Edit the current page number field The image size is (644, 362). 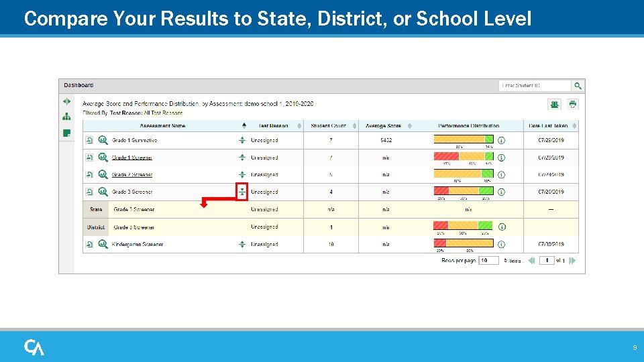click(x=547, y=261)
